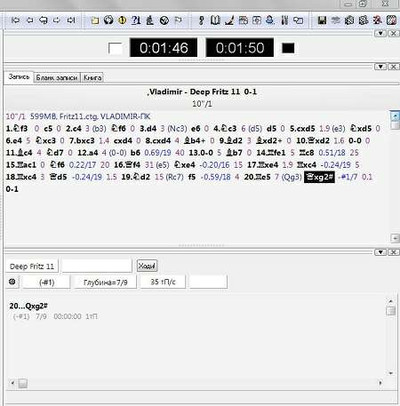This screenshot has width=400, height=406.
Task: Click the board window icon
Action: point(243,21)
